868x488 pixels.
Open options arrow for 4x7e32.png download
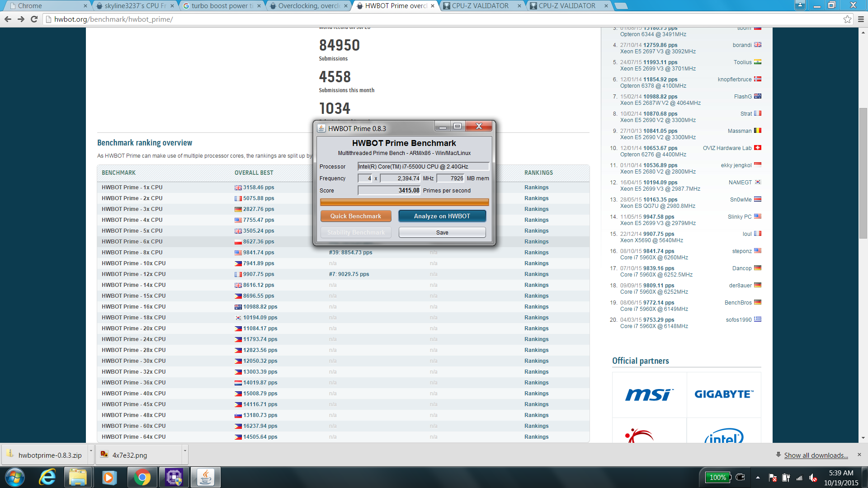[184, 454]
